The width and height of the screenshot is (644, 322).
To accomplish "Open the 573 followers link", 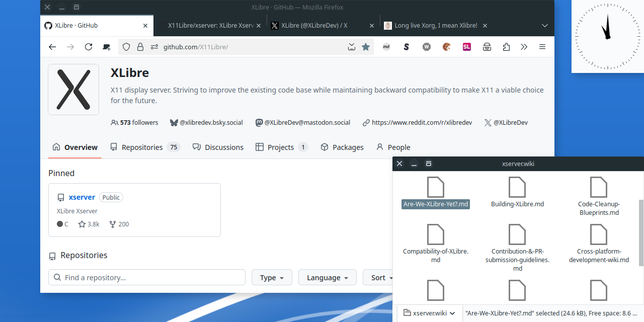I will point(134,122).
